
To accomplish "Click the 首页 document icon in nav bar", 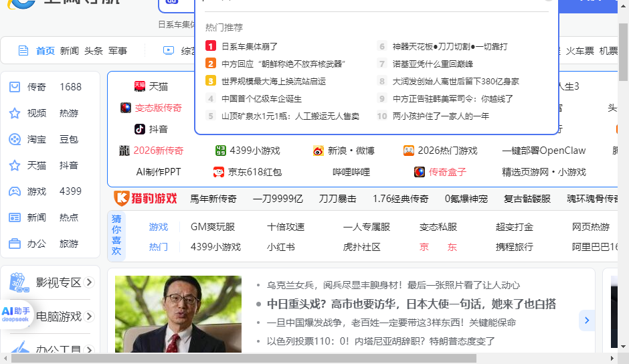I will pyautogui.click(x=23, y=51).
